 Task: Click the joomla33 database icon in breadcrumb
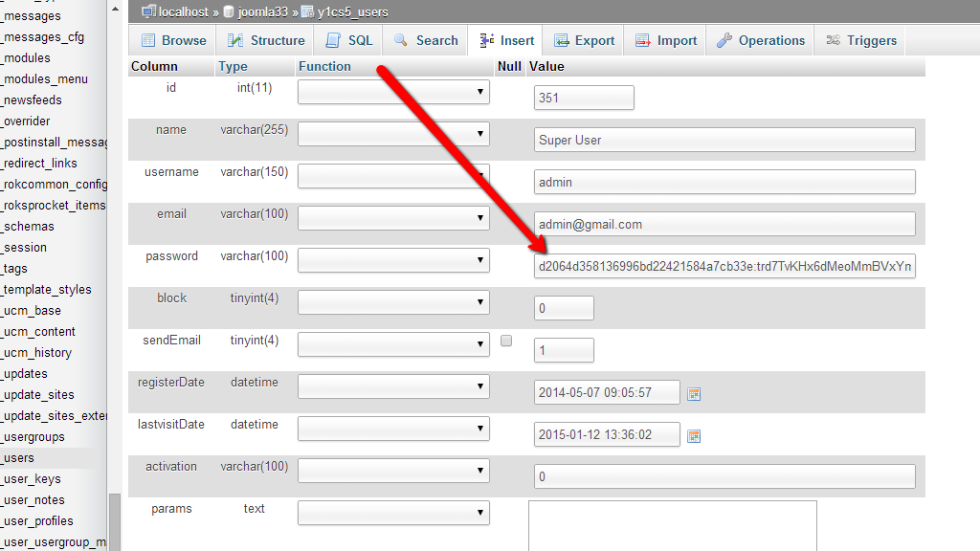coord(229,12)
